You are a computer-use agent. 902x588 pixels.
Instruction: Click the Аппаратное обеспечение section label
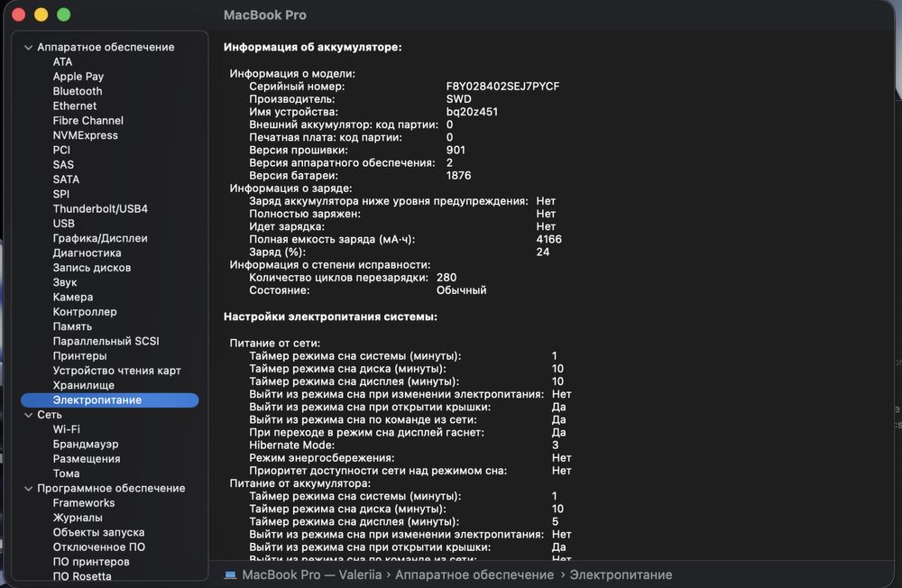pos(106,47)
